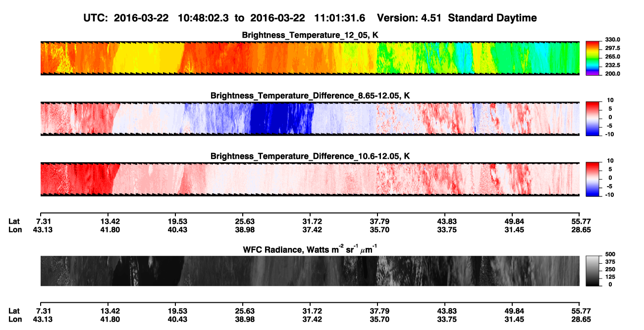
Task: Click upper axis latitude value 25.63
Action: (244, 221)
